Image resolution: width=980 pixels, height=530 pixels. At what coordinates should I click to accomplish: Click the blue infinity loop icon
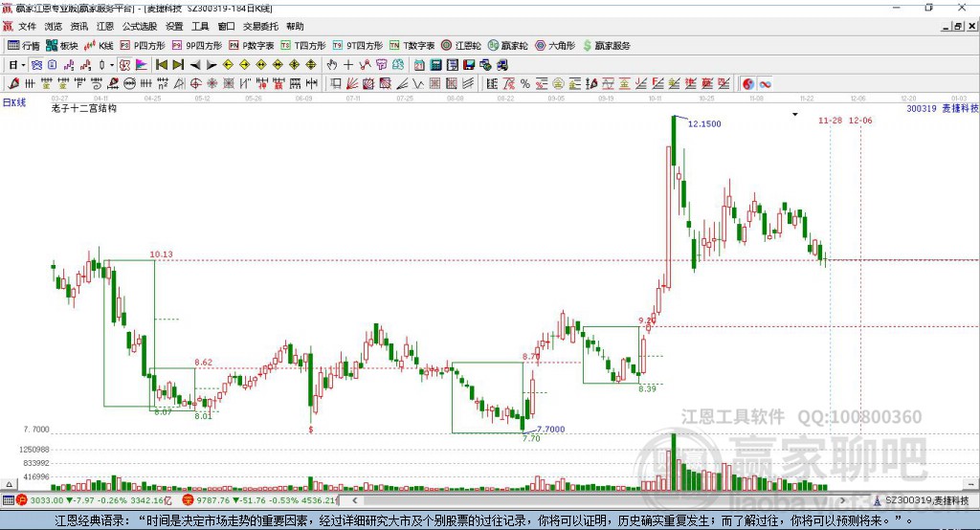pos(765,84)
